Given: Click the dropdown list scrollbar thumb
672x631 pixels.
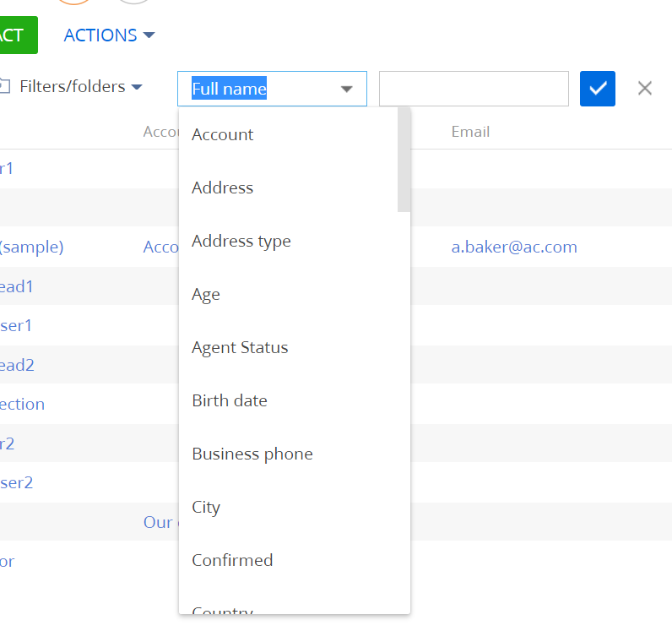Looking at the screenshot, I should pos(404,160).
